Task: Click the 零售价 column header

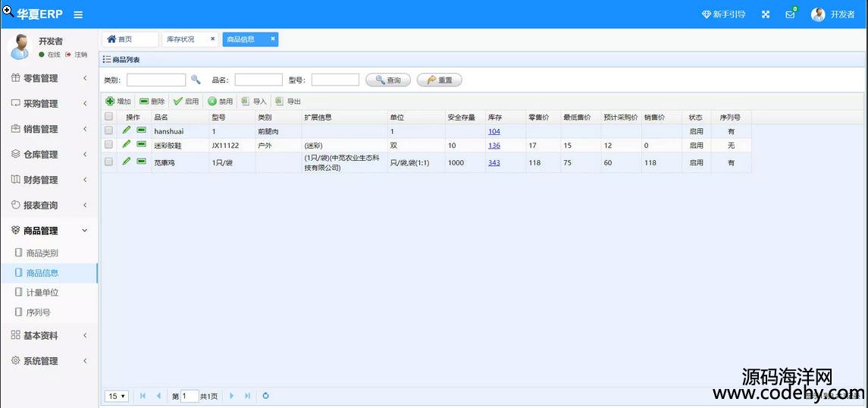Action: click(x=543, y=118)
